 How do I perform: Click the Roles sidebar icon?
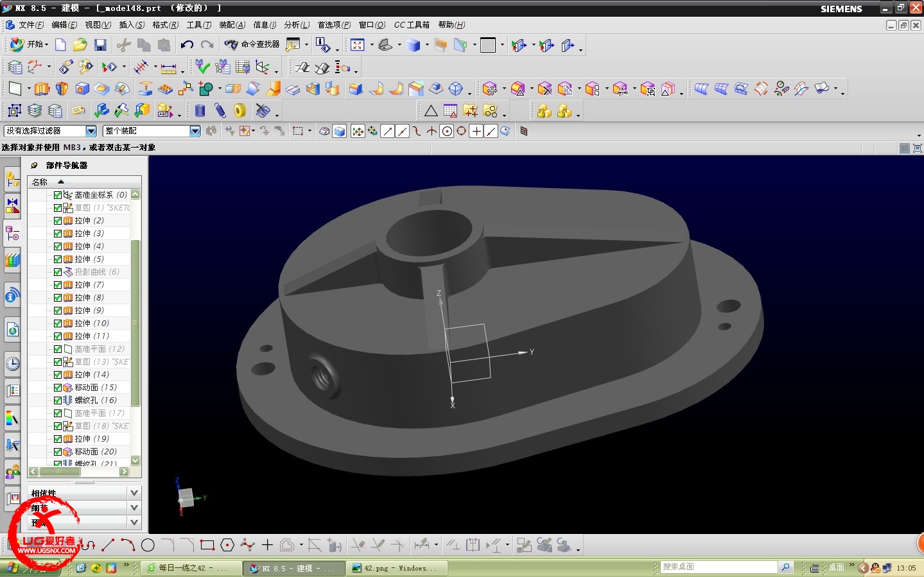tap(12, 473)
